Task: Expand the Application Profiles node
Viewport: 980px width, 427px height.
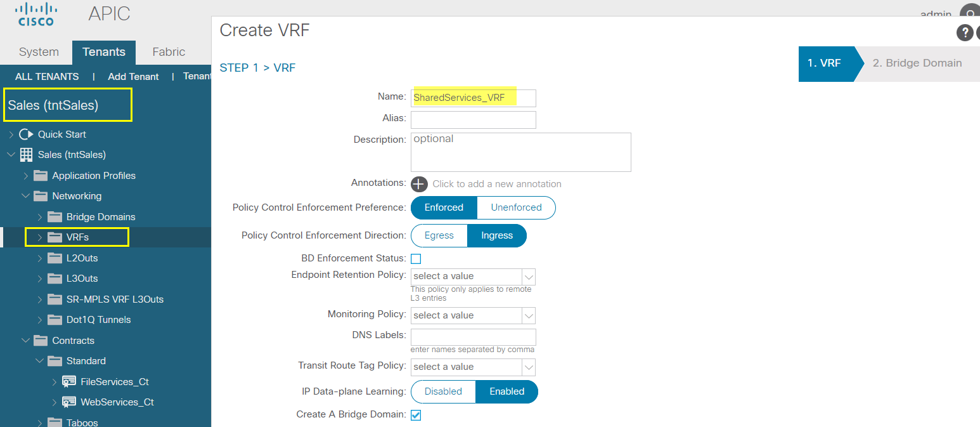Action: click(x=26, y=176)
